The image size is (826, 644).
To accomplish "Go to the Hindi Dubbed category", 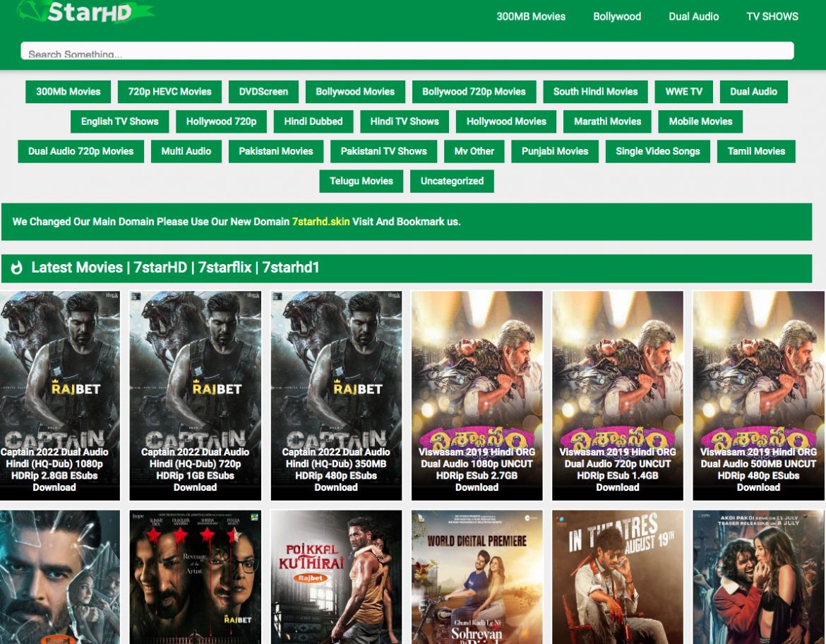I will 313,121.
